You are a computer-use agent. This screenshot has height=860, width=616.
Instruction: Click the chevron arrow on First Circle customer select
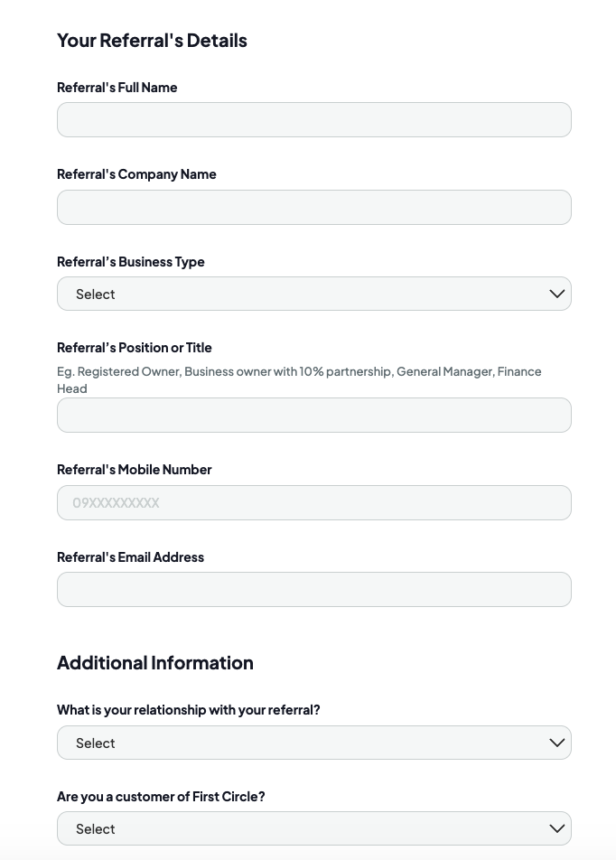click(556, 828)
